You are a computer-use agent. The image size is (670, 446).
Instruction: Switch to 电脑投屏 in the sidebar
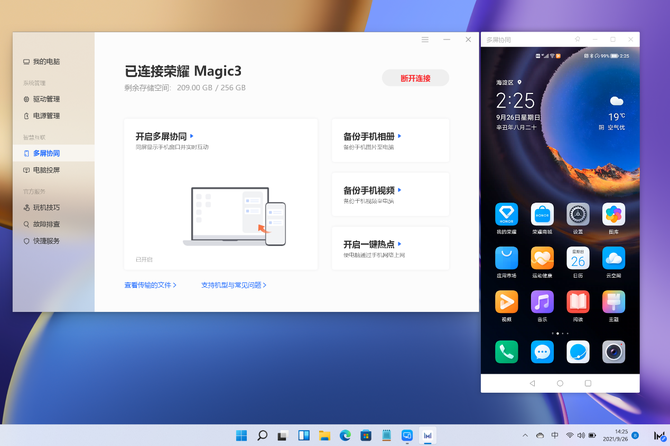tap(46, 170)
